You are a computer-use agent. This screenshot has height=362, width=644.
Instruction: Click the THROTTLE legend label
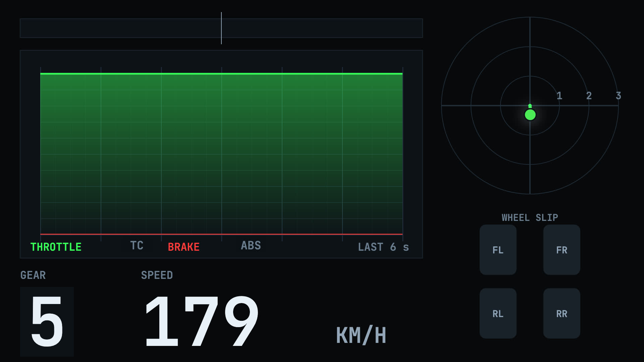click(x=56, y=247)
